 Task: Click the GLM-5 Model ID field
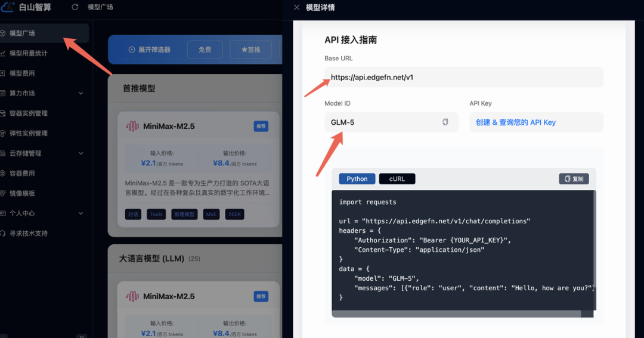(x=391, y=122)
